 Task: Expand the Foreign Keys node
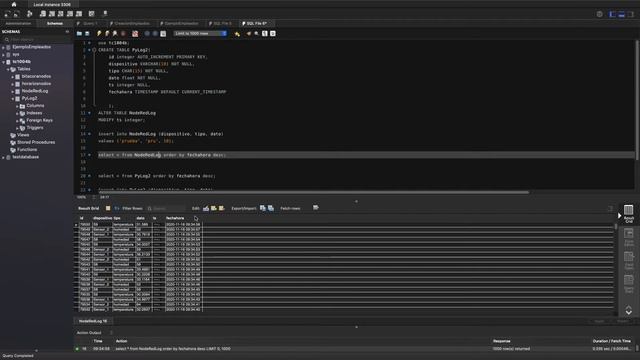pos(17,121)
